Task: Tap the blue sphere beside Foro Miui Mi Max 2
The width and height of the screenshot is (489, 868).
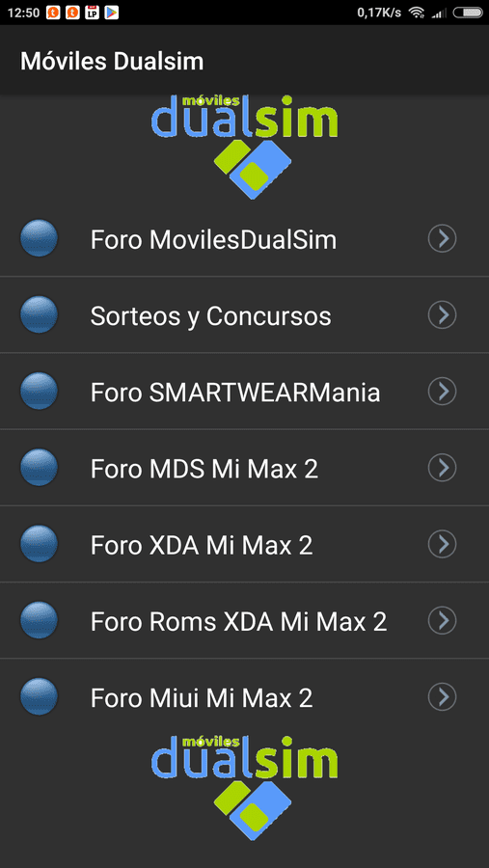Action: (39, 697)
